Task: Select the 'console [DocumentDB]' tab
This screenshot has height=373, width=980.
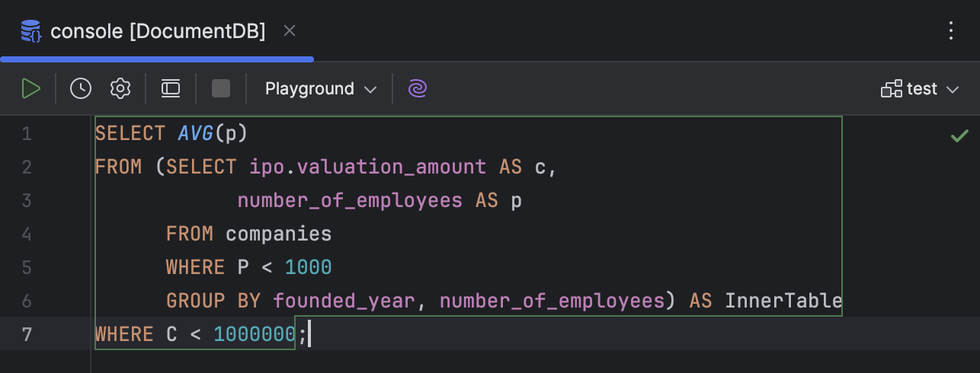Action: tap(158, 31)
